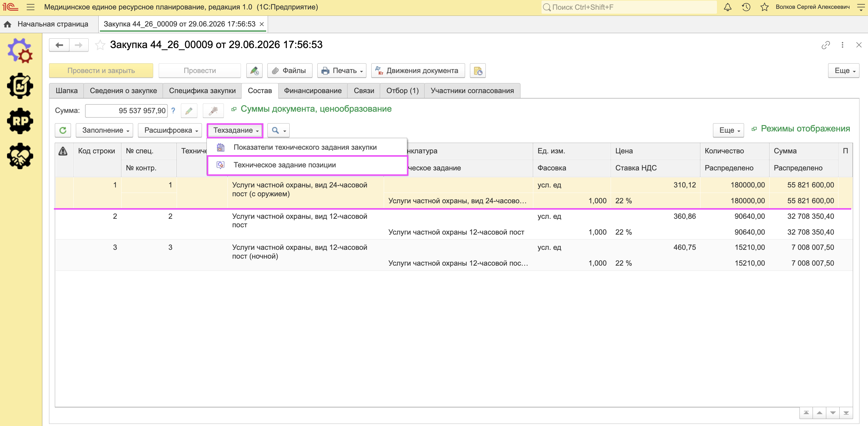Go forward with right arrow button

click(x=79, y=45)
